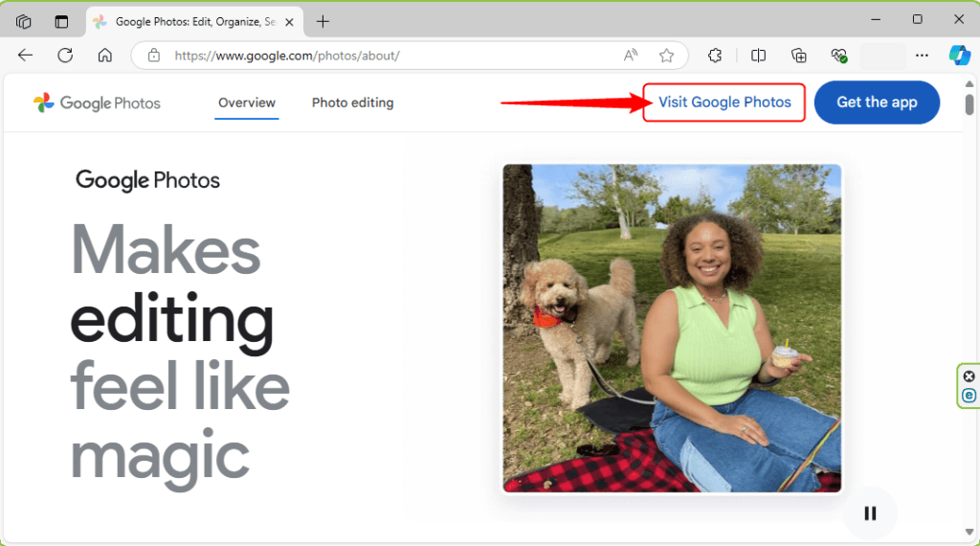Open Collections icon
Viewport: 980px width, 546px height.
click(x=799, y=56)
